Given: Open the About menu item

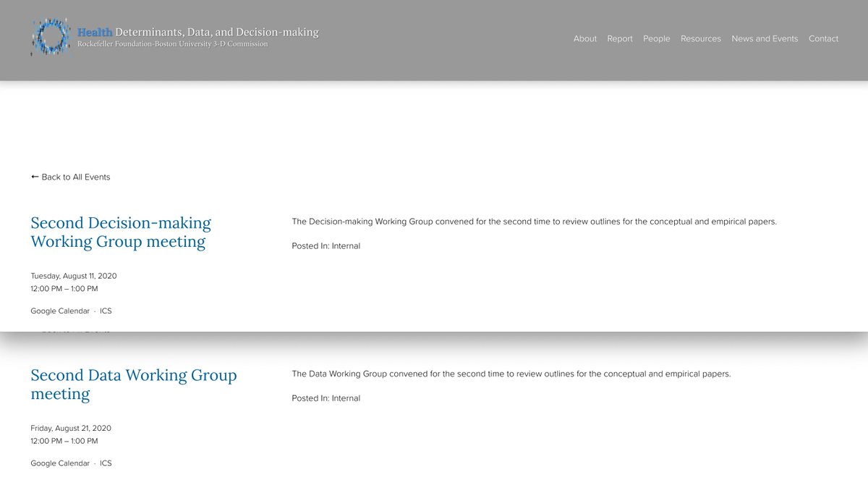Looking at the screenshot, I should point(584,39).
